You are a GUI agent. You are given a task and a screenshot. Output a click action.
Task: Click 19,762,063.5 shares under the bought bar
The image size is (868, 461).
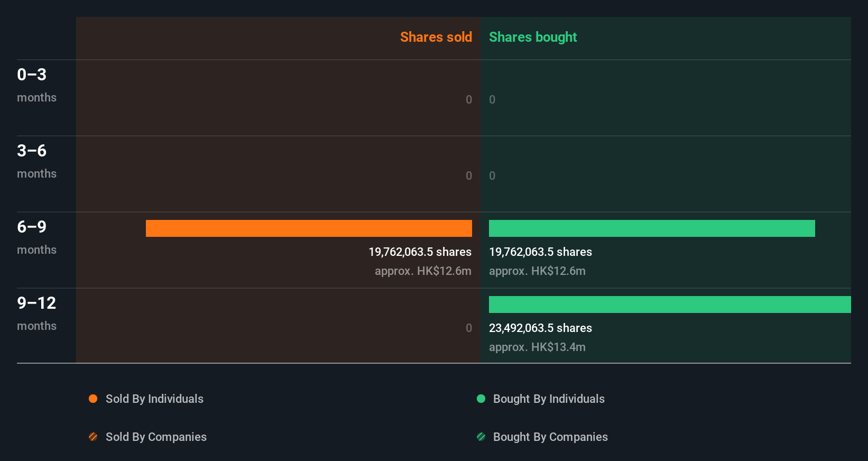540,252
